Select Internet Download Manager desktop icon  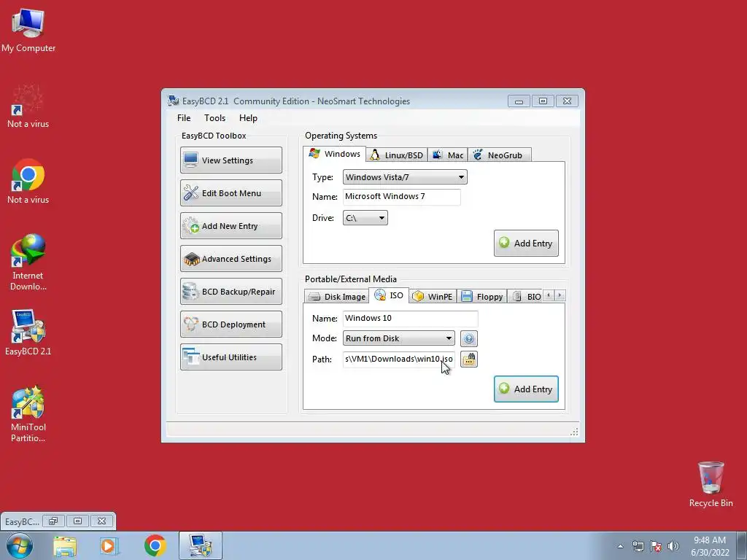pyautogui.click(x=28, y=262)
